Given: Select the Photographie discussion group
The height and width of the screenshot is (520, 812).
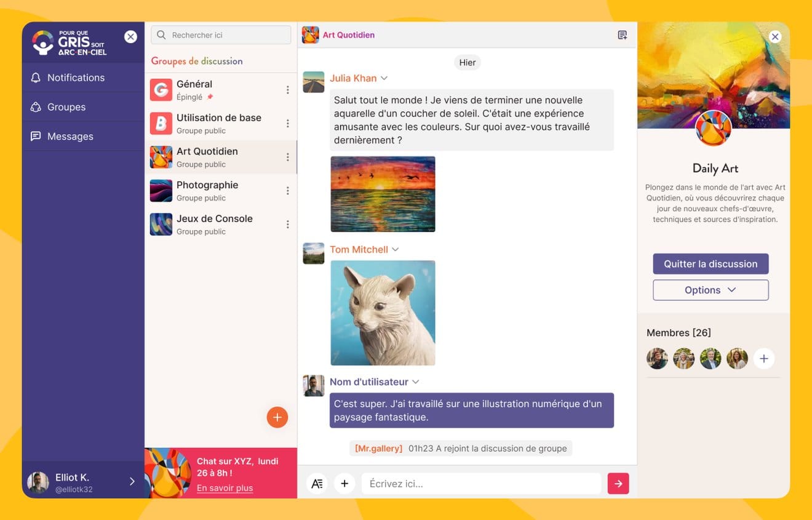Looking at the screenshot, I should tap(220, 191).
